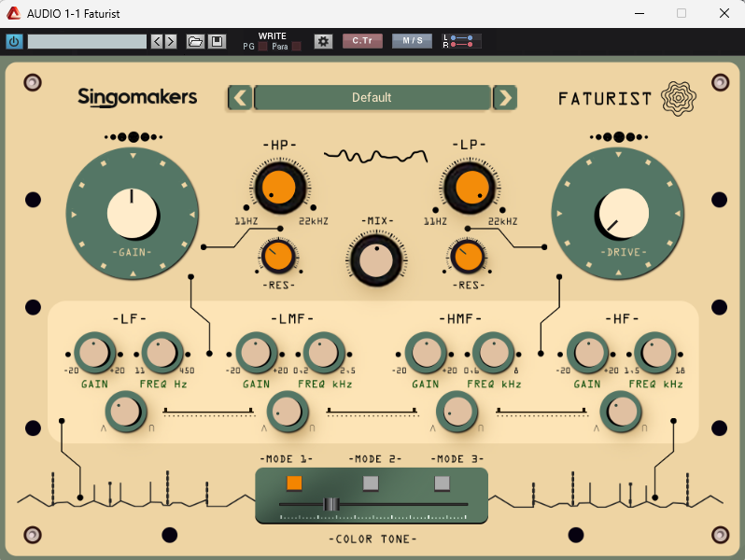The image size is (745, 560).
Task: Click the LMF GAIN knob
Action: tap(256, 354)
